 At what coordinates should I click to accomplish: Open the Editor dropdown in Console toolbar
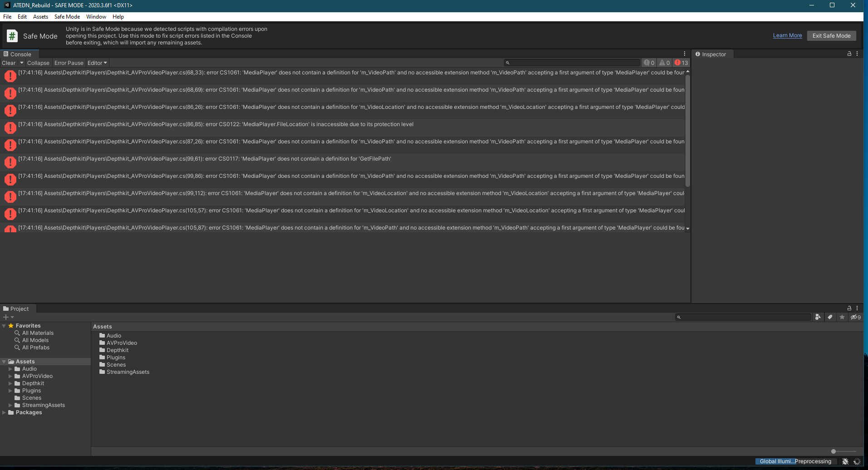pos(97,63)
